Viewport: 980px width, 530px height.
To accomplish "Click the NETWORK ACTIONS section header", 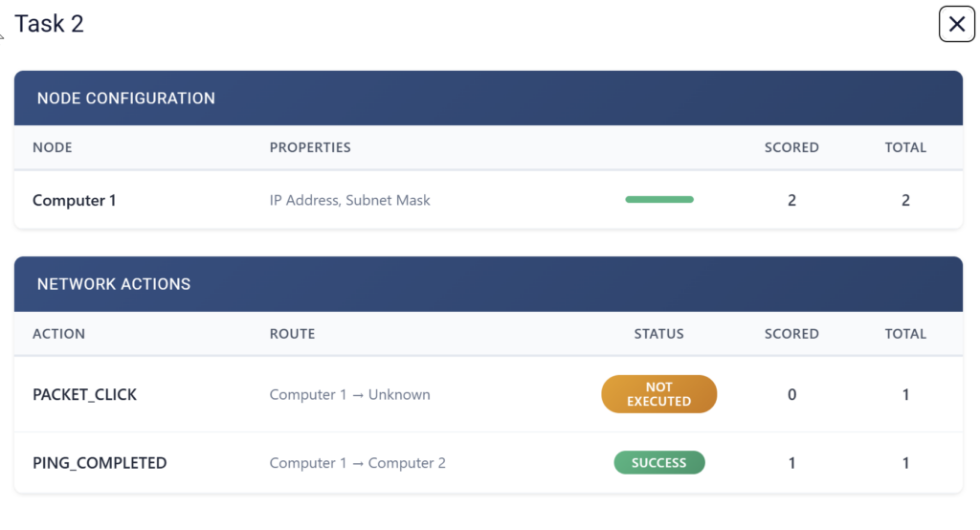I will coord(114,284).
